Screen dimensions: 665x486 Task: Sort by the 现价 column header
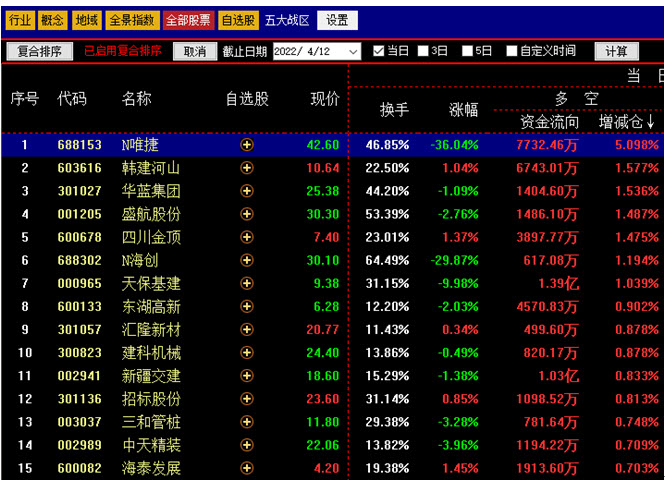325,99
